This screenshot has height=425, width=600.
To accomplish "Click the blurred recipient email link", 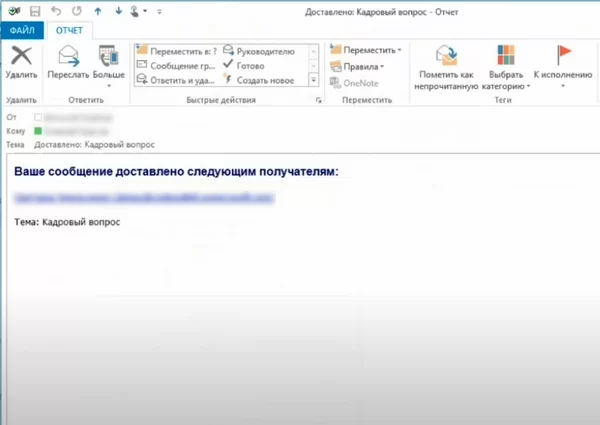I will click(x=144, y=198).
